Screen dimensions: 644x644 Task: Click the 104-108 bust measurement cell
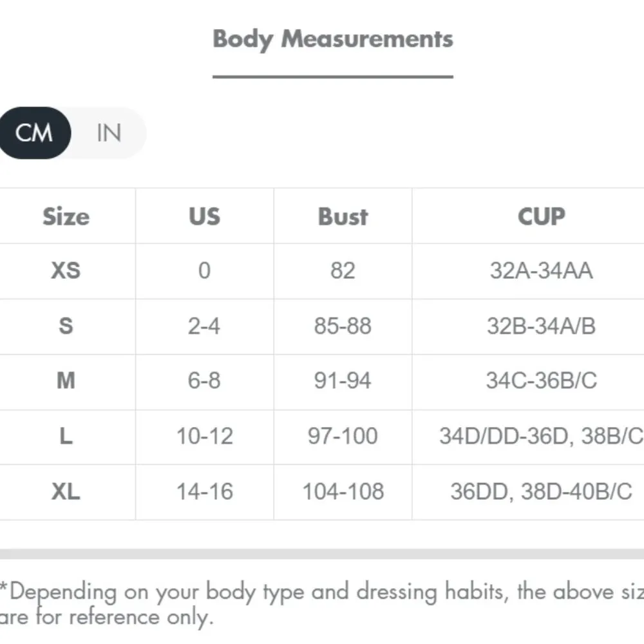[343, 492]
